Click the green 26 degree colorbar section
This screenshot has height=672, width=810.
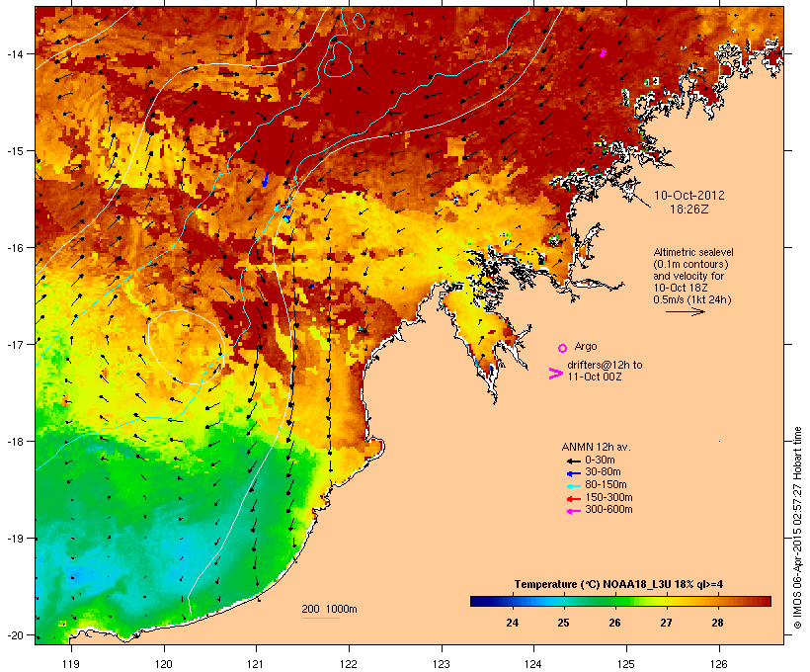614,601
